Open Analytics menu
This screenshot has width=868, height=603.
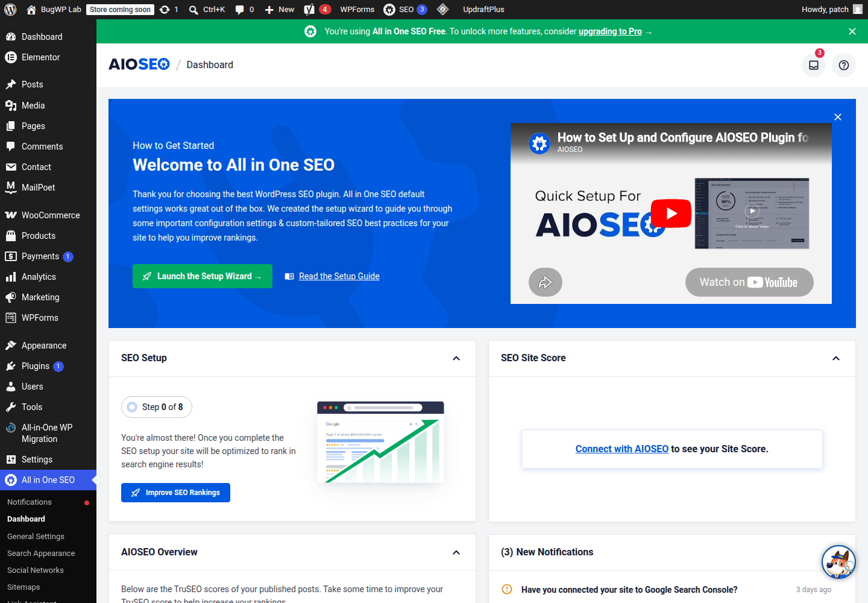click(48, 277)
